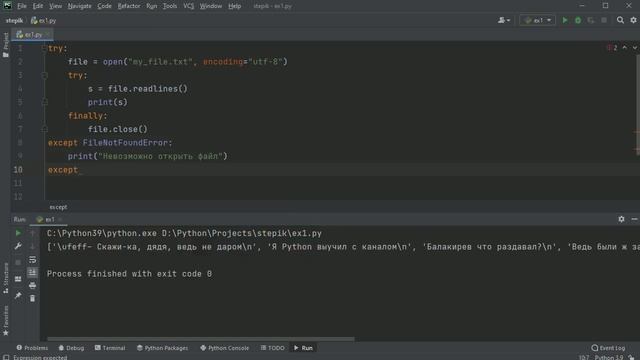This screenshot has width=640, height=360.
Task: Rerun ex1 in the Run panel
Action: click(x=18, y=233)
